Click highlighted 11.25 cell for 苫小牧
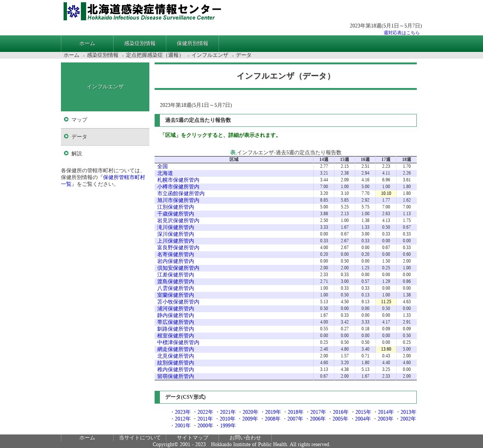 386,302
